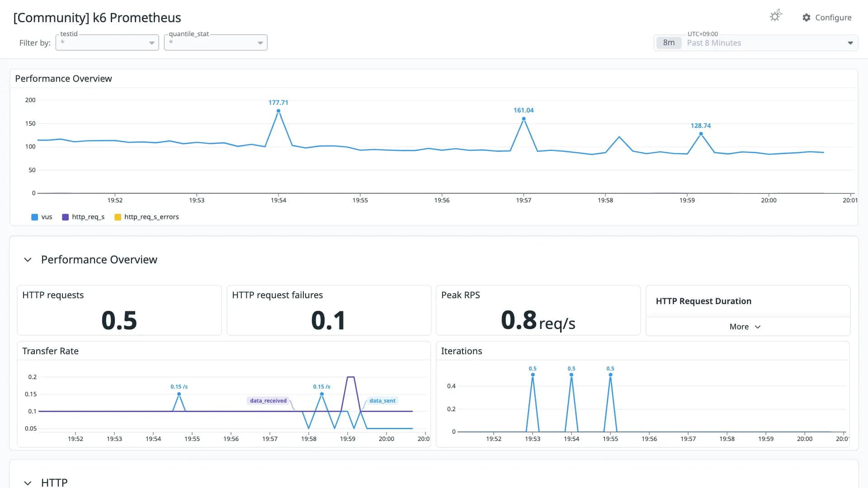Open the testid filter dropdown

107,42
